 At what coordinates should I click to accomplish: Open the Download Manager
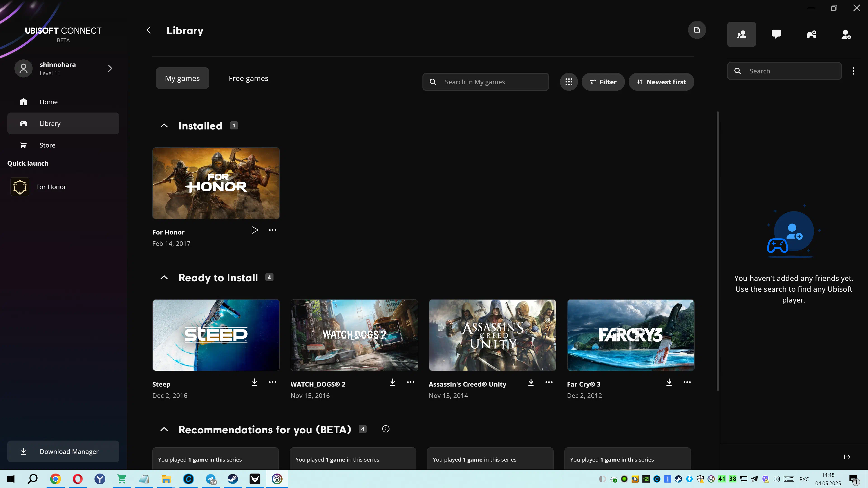tap(63, 451)
